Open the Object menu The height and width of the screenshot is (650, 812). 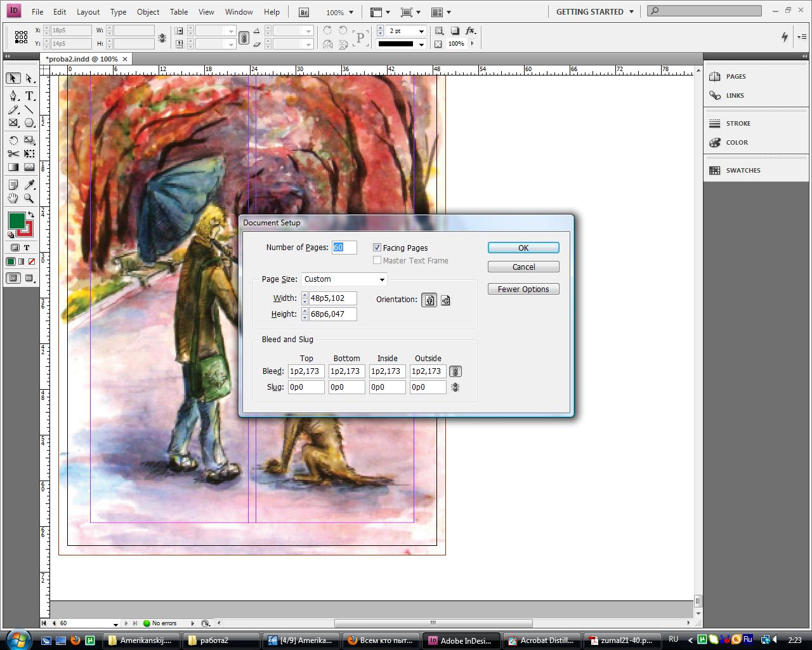[x=148, y=12]
